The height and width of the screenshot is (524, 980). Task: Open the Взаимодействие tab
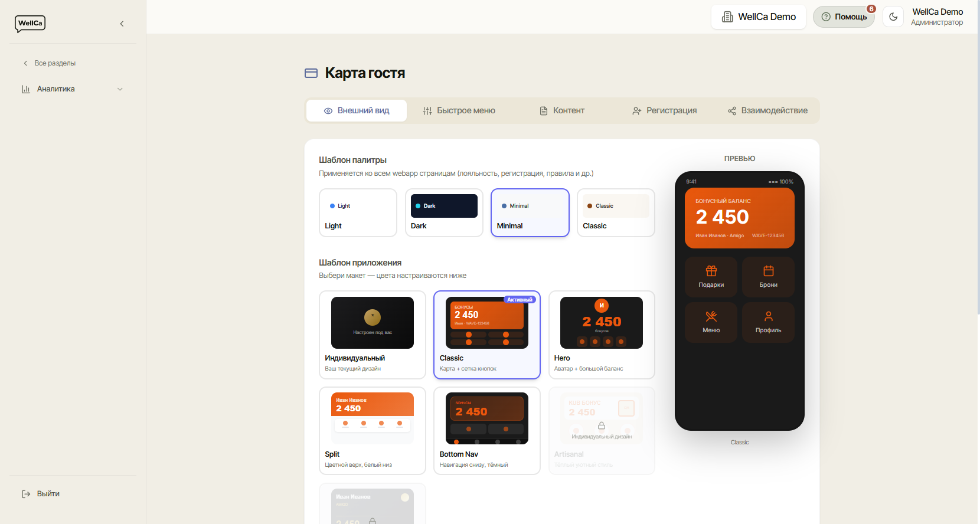click(767, 110)
